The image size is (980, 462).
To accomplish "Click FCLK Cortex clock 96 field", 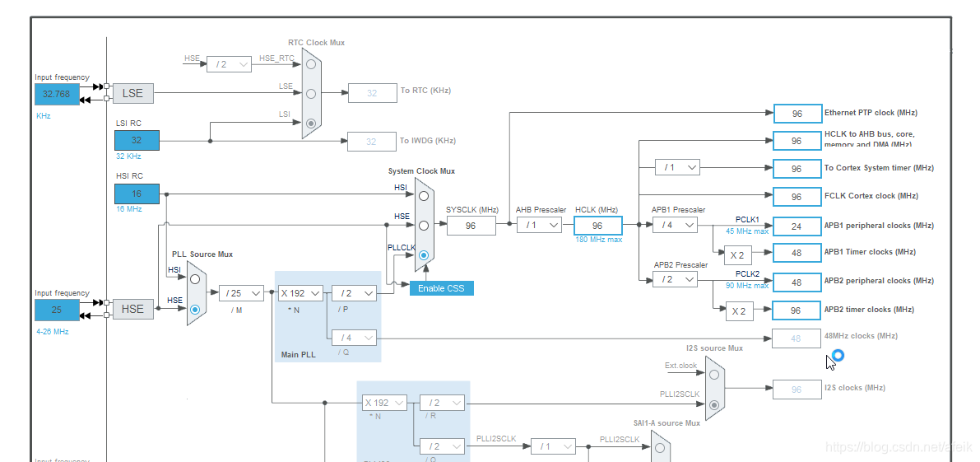I will tap(797, 197).
